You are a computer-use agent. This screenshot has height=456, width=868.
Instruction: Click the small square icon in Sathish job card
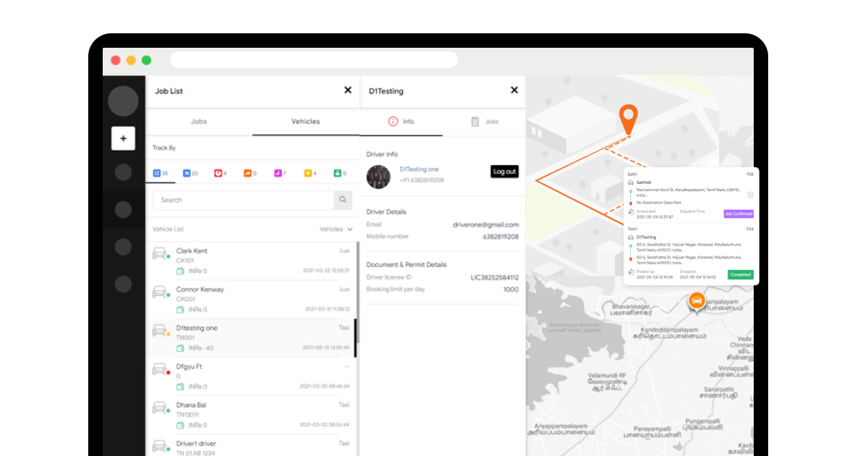tap(750, 195)
